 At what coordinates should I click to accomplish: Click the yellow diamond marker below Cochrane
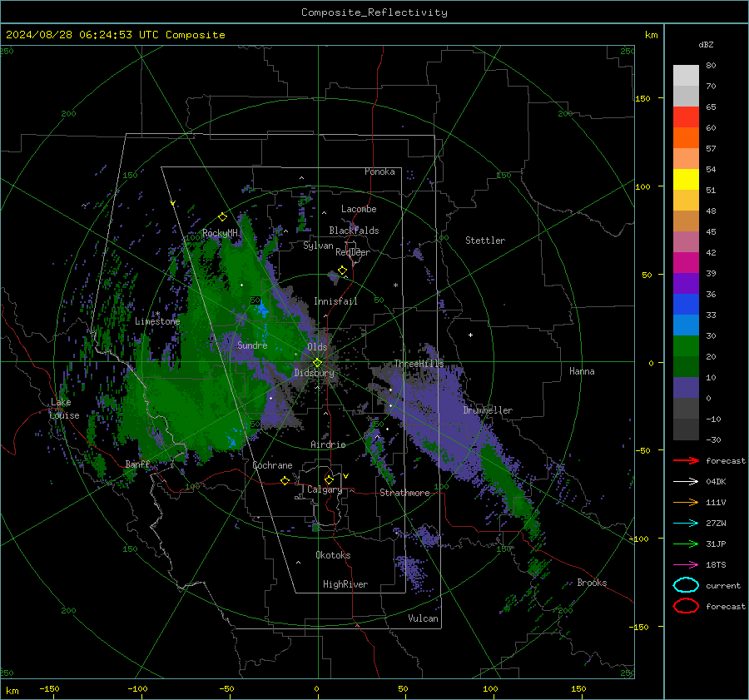285,480
